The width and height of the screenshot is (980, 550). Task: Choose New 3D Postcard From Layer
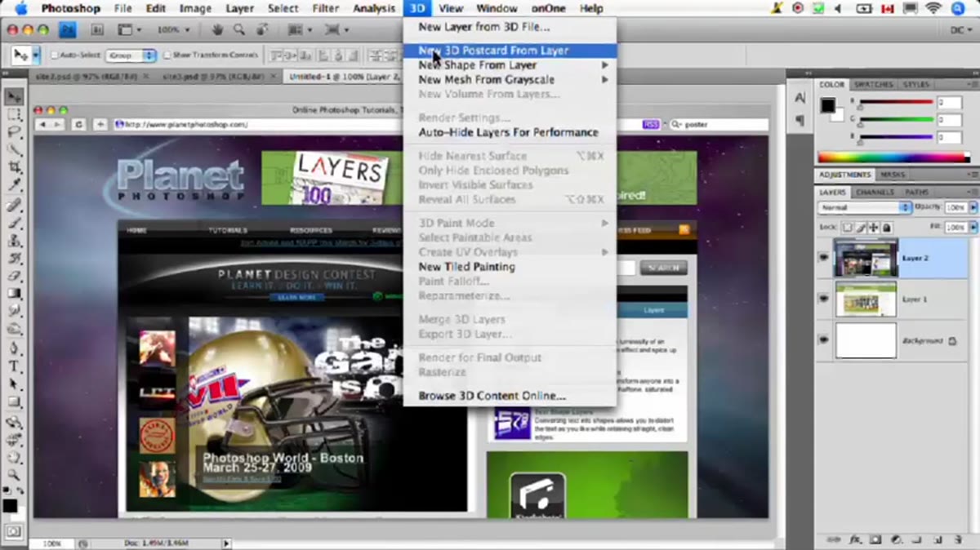493,50
